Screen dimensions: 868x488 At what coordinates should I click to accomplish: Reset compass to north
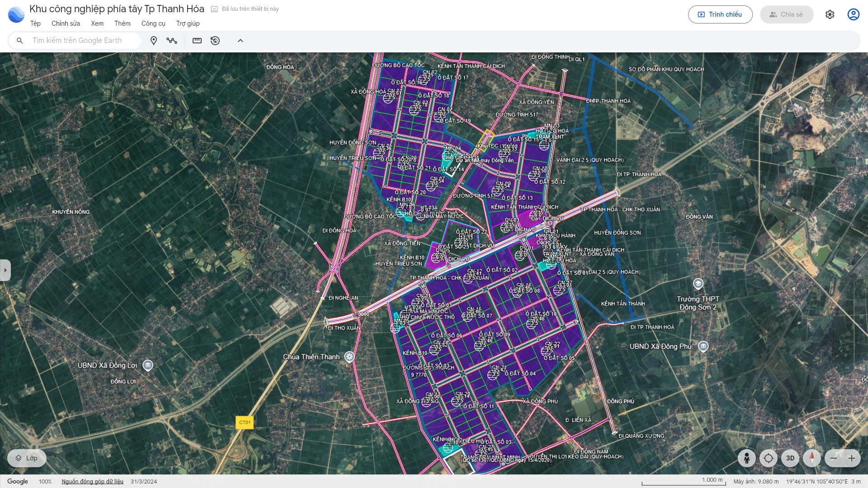click(x=812, y=458)
